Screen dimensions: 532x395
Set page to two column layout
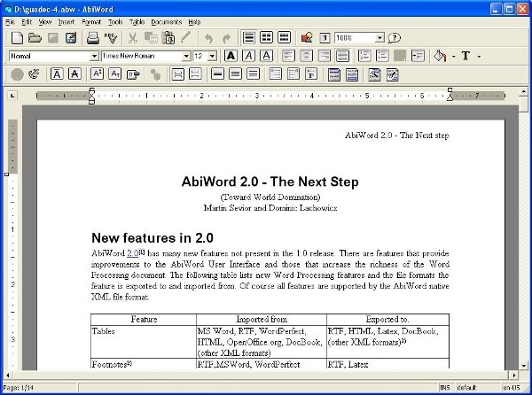(266, 37)
